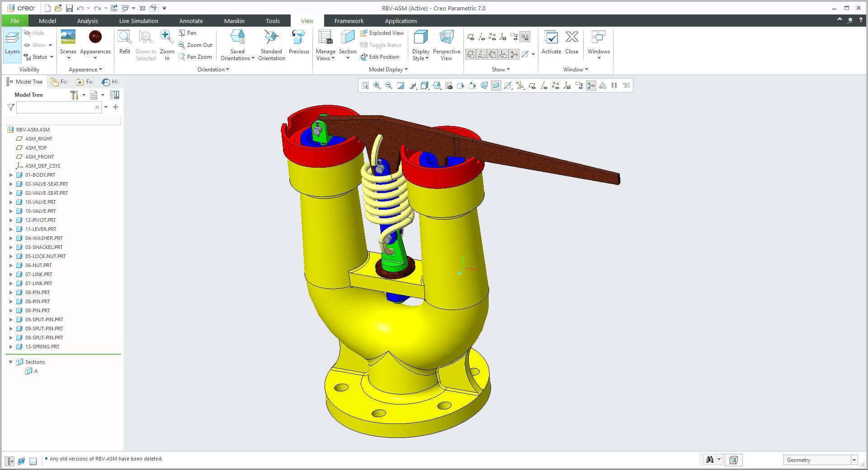Toggle Perspective View

coord(446,45)
